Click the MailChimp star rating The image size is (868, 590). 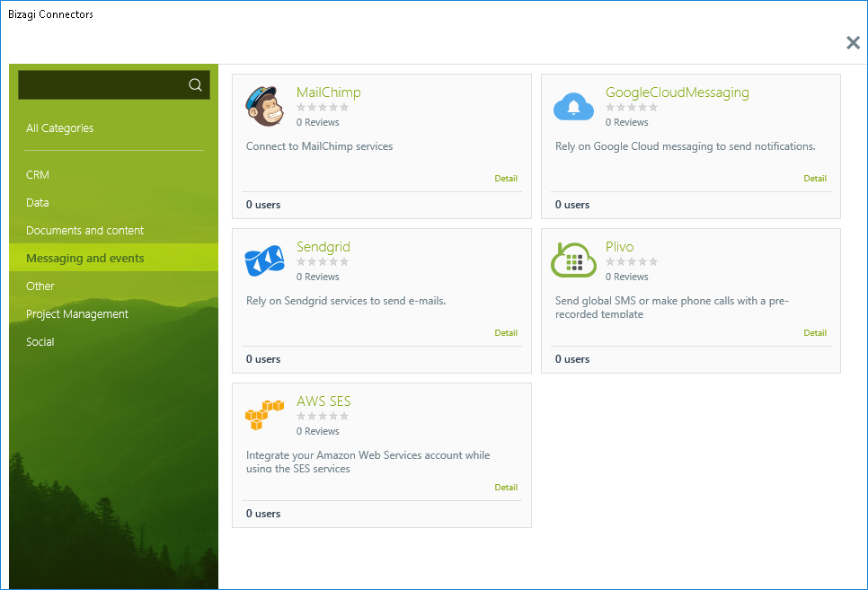323,108
